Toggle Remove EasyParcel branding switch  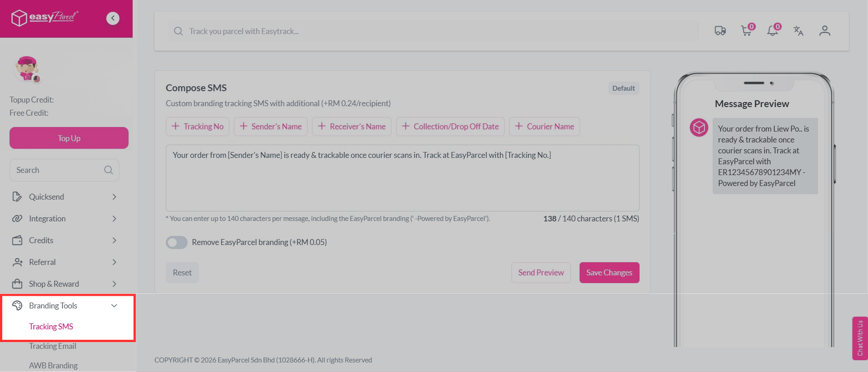tap(177, 242)
